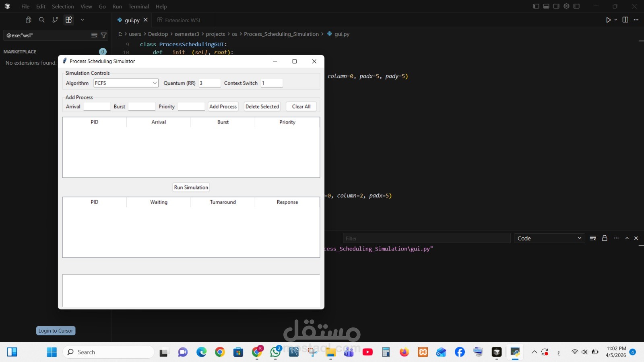Toggle the rightmost pane layout icon beside the gear

click(576, 6)
